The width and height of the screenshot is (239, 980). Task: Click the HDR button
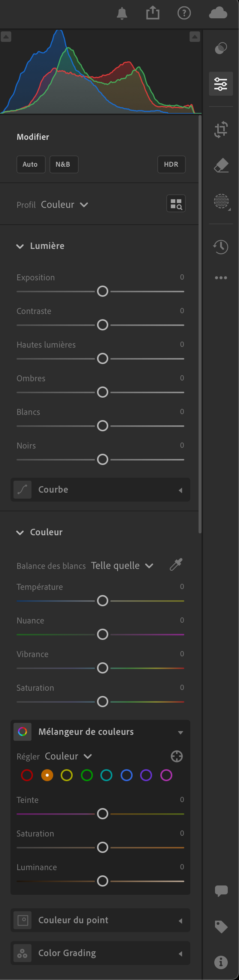pos(171,164)
